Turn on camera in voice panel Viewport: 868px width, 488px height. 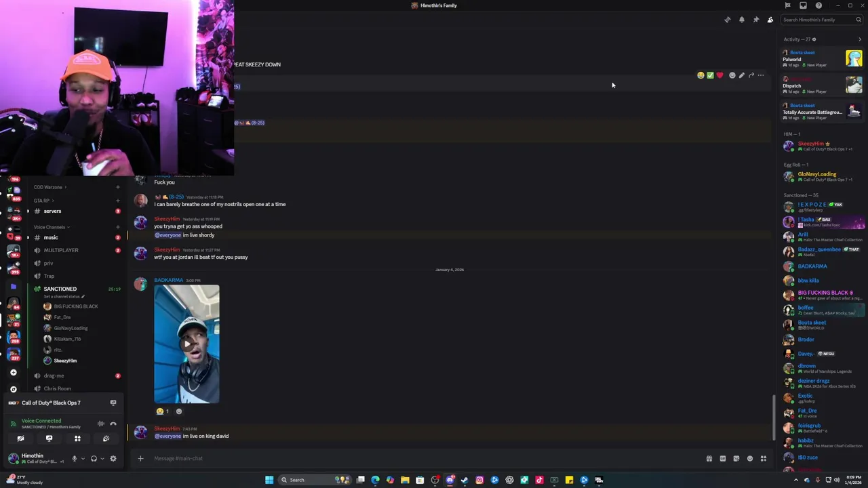(20, 439)
